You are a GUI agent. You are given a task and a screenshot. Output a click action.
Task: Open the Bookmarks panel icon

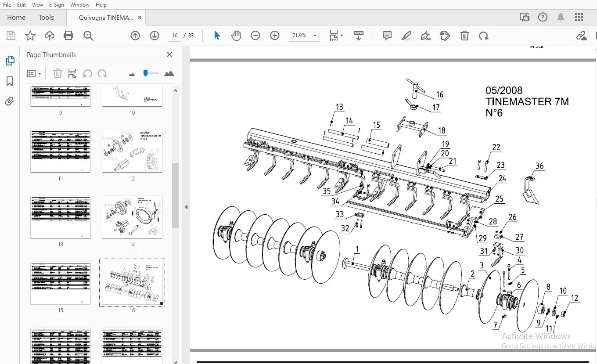pyautogui.click(x=10, y=81)
